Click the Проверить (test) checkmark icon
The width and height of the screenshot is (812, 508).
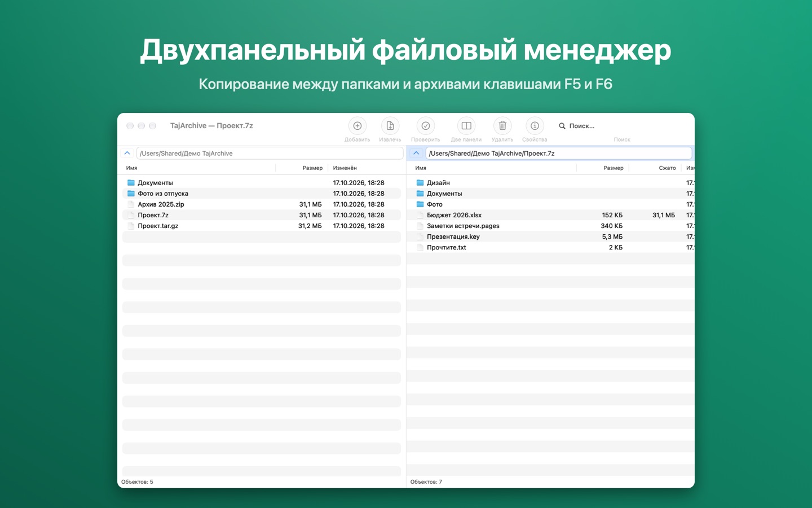(425, 126)
